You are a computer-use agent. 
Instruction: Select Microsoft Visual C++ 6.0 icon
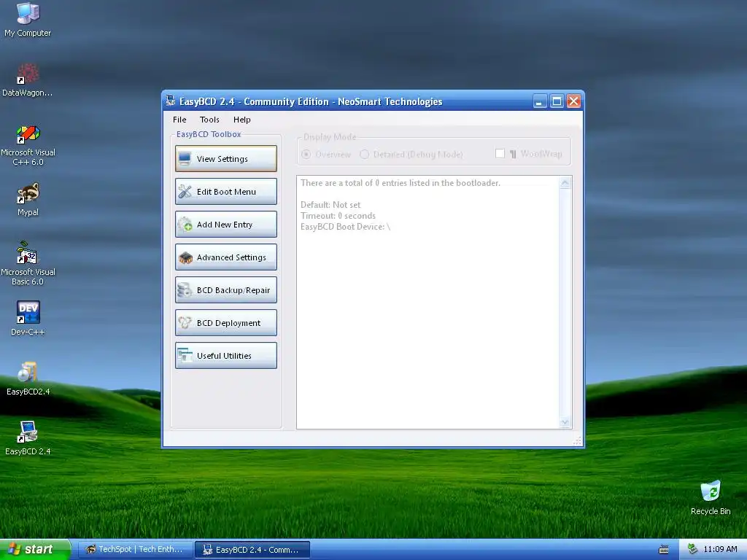click(x=28, y=145)
